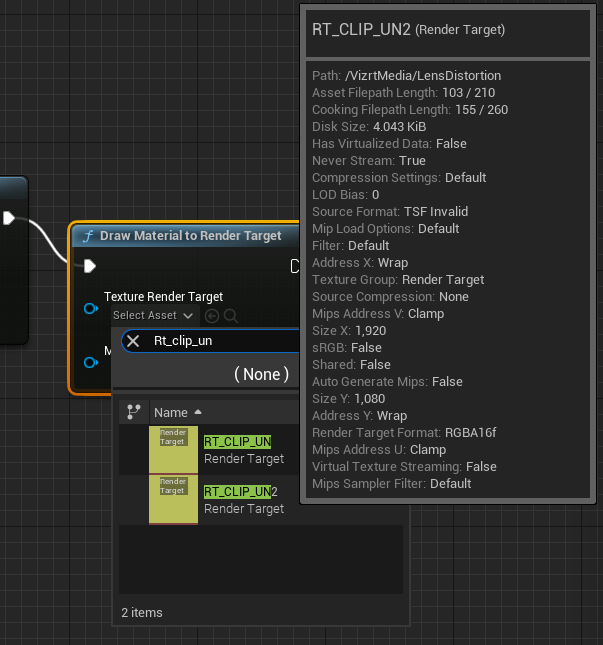This screenshot has width=603, height=645.
Task: Clear the asset search text with X
Action: tap(133, 341)
